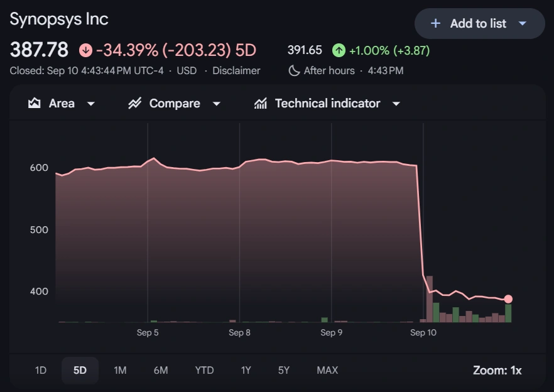Click the Sep 5 date axis label
This screenshot has width=554, height=392.
click(148, 332)
